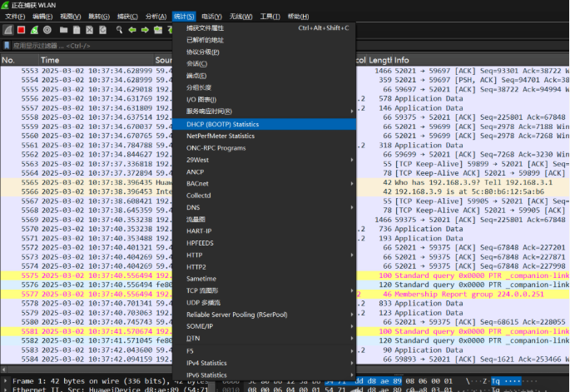Screen dimensions: 570x392
Task: Select ONC-RPC Programs entry
Action: pyautogui.click(x=264, y=148)
